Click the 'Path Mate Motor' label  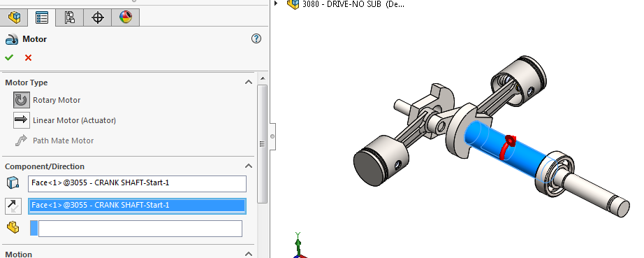64,141
